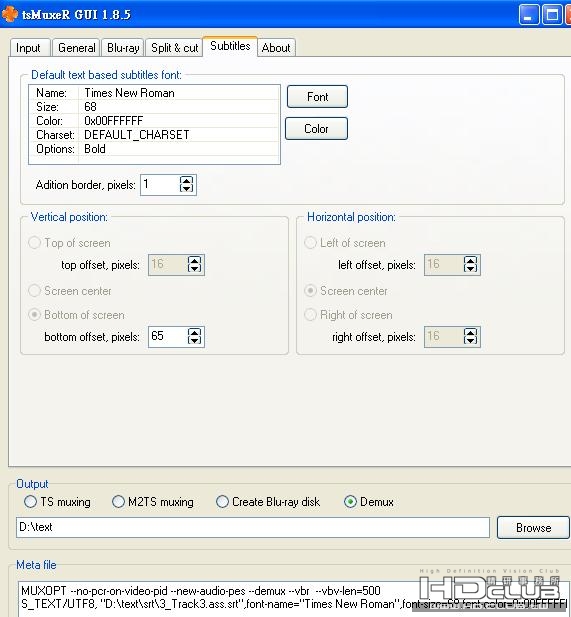
Task: Decrease top offset pixels value
Action: pos(194,268)
